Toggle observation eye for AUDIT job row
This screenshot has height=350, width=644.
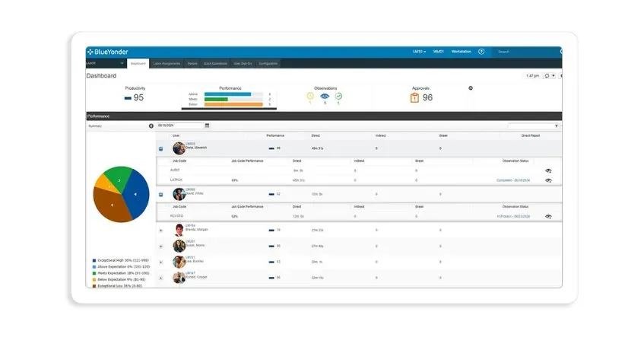548,170
